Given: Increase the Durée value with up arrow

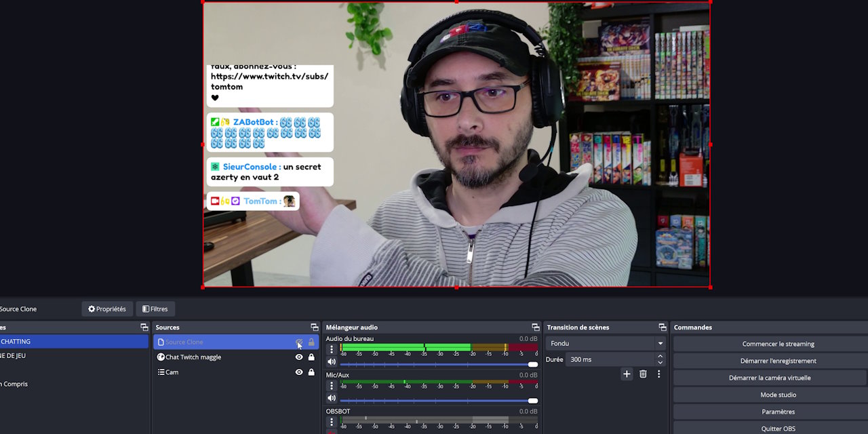Looking at the screenshot, I should pyautogui.click(x=660, y=356).
